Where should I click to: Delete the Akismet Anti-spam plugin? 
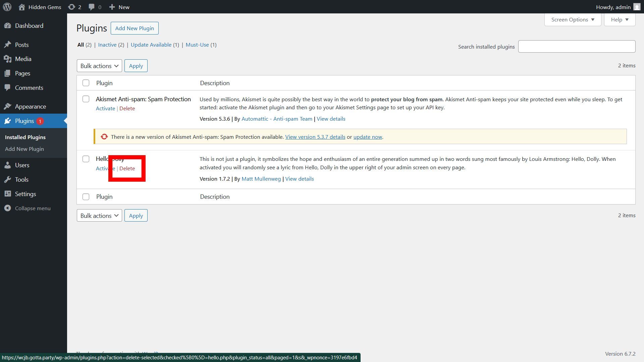[127, 108]
